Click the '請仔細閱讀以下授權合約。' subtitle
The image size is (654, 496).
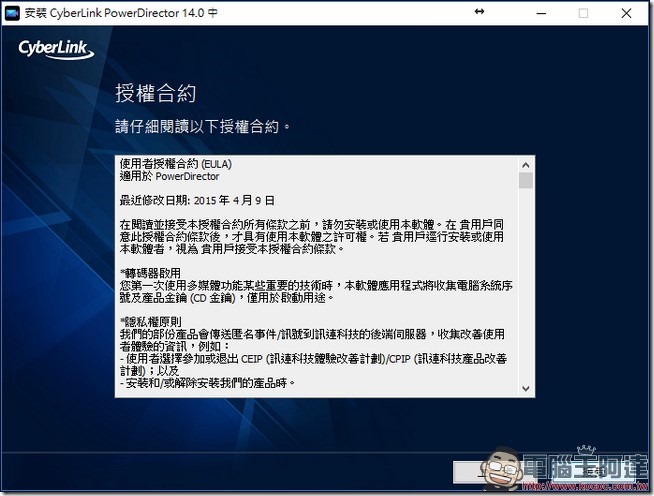pyautogui.click(x=202, y=126)
